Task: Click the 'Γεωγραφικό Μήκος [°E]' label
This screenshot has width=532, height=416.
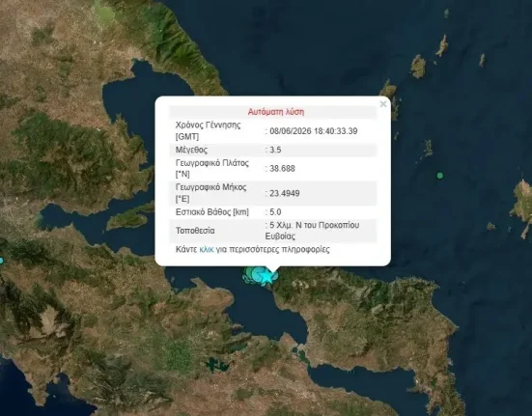Action: [210, 193]
